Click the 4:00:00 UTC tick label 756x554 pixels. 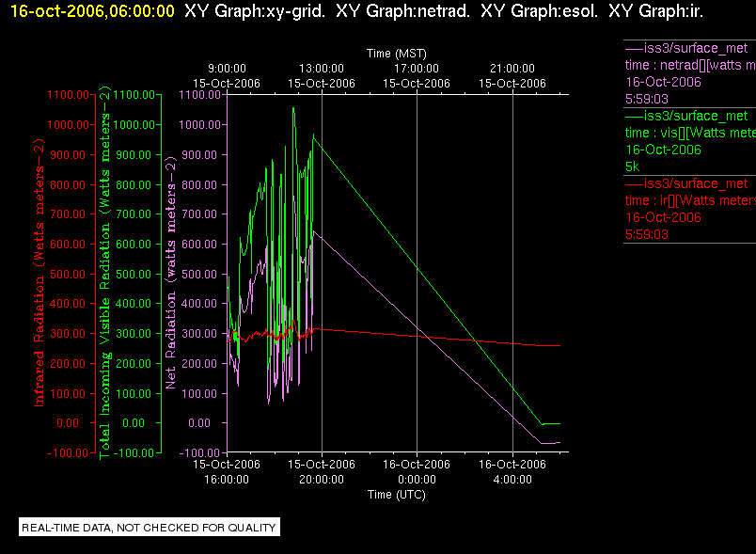[512, 480]
